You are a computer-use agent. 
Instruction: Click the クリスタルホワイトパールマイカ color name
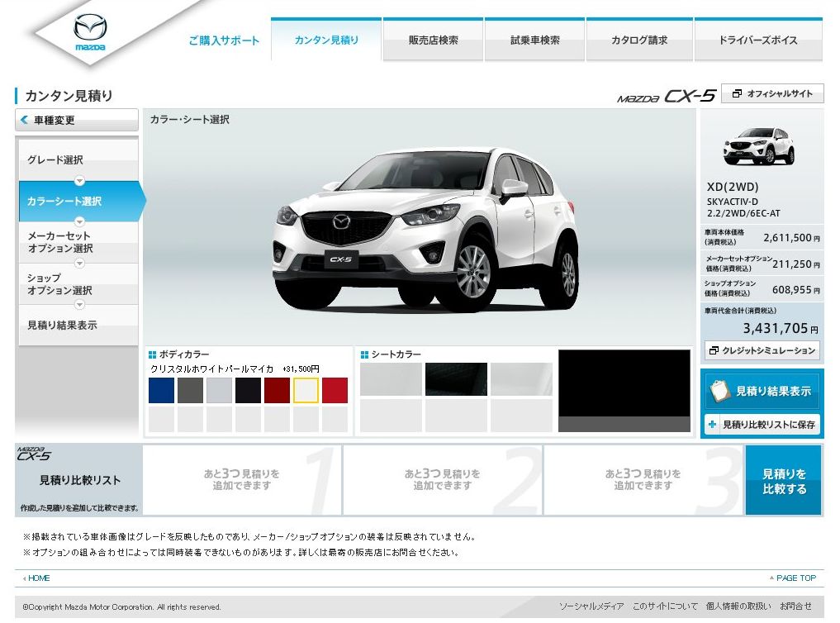[212, 369]
